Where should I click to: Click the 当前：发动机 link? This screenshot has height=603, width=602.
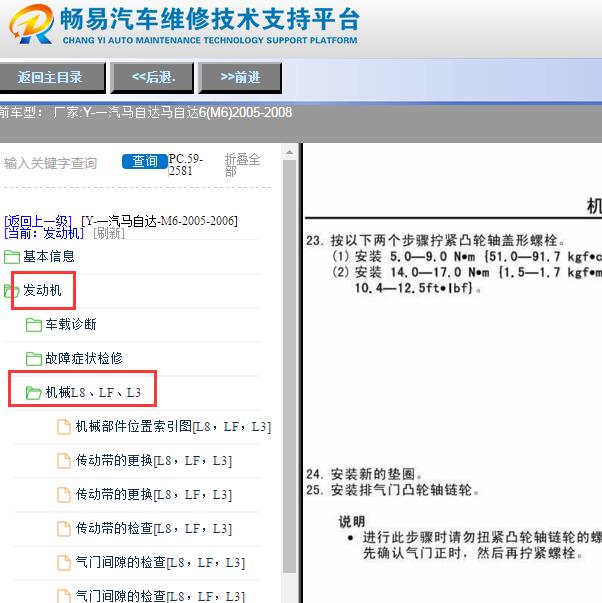(x=44, y=233)
